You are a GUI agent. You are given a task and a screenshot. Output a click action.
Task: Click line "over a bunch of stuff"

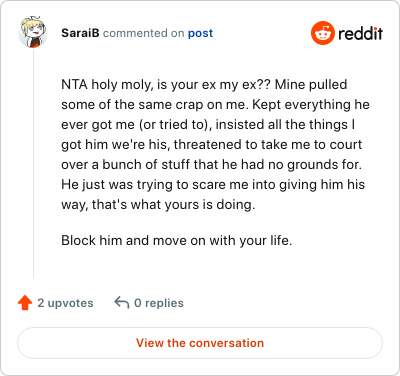(x=211, y=165)
